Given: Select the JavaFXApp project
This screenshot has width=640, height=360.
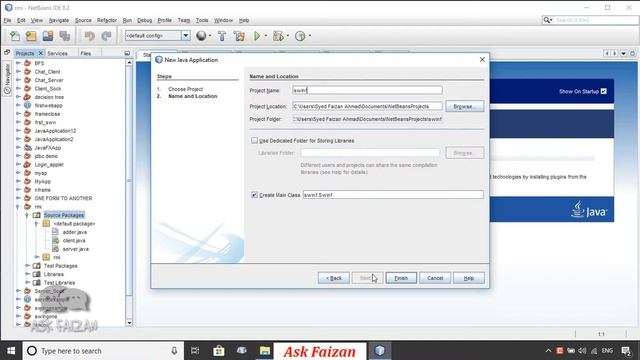Looking at the screenshot, I should coord(47,148).
